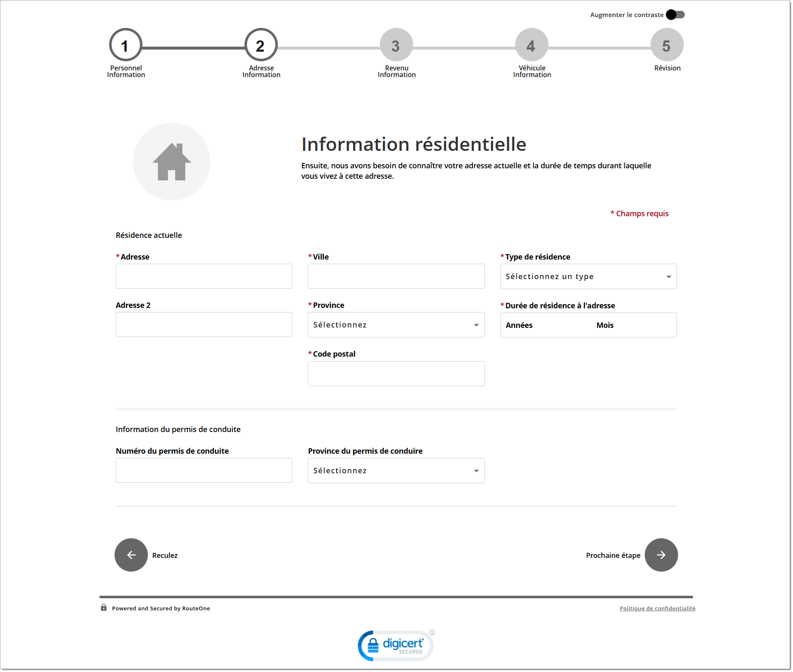Focus the Ville input field
This screenshot has height=672, width=793.
(x=396, y=276)
